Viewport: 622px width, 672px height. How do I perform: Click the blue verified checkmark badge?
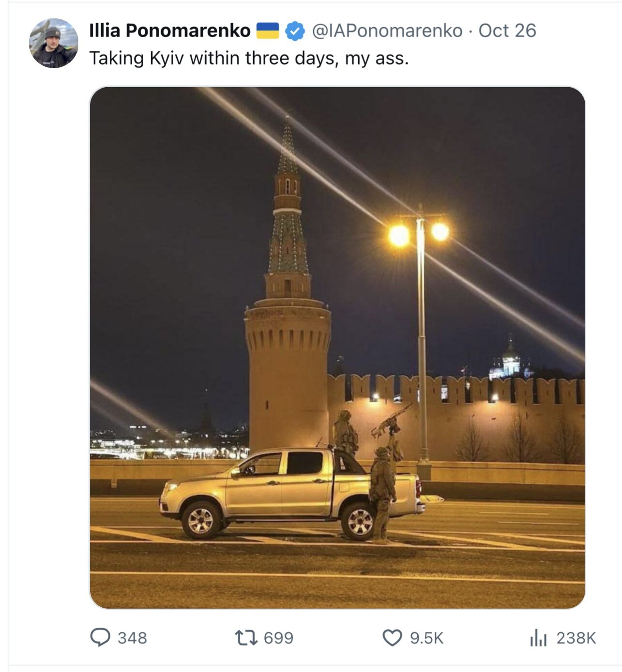(x=295, y=31)
